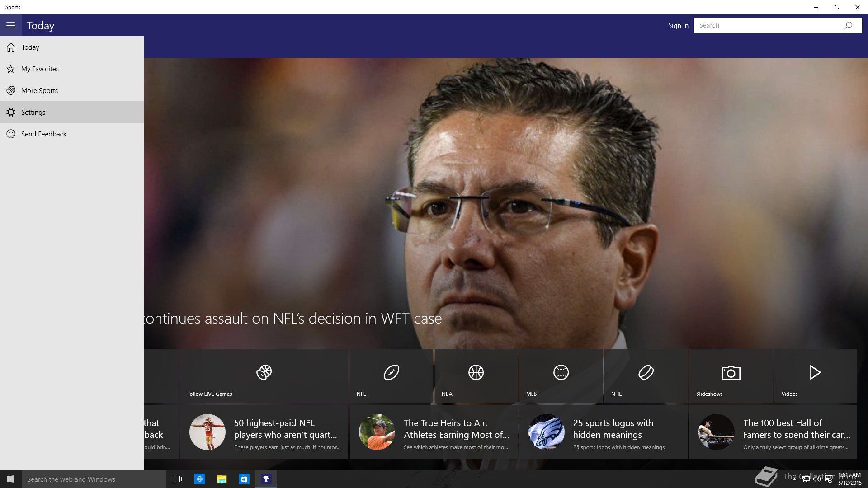Click the hockey puck icon above NHL
The height and width of the screenshot is (488, 868).
[646, 372]
